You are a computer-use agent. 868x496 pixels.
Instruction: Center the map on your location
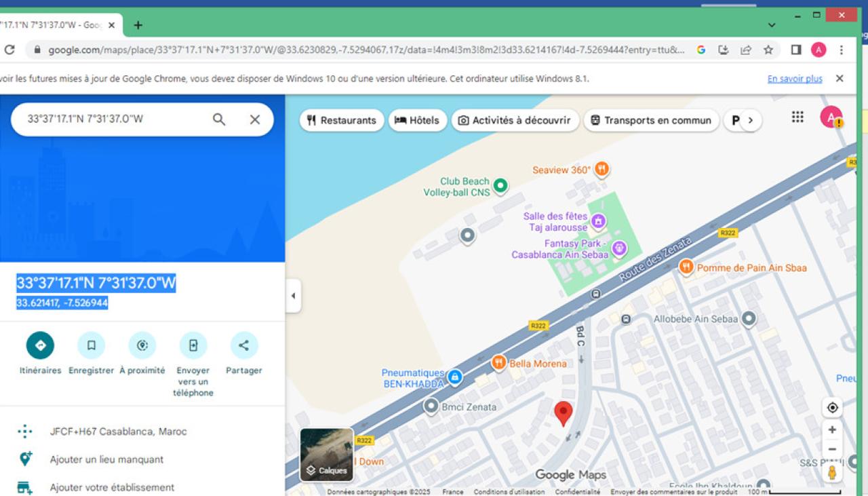tap(832, 408)
